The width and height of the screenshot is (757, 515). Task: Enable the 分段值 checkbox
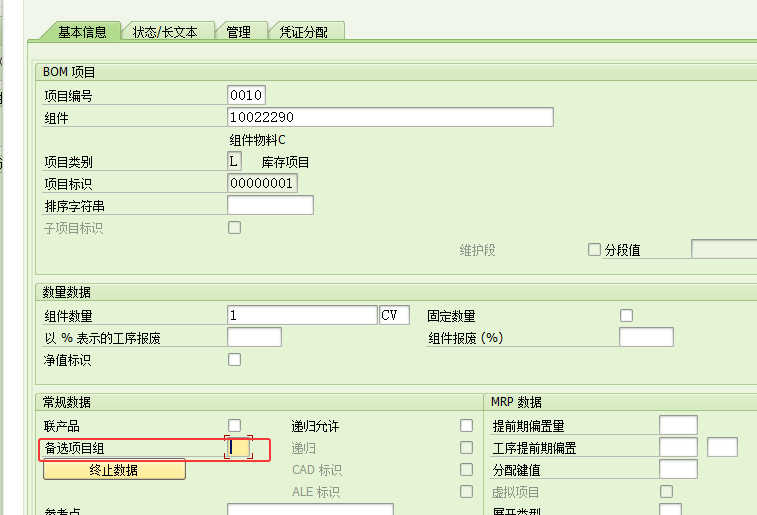(595, 250)
